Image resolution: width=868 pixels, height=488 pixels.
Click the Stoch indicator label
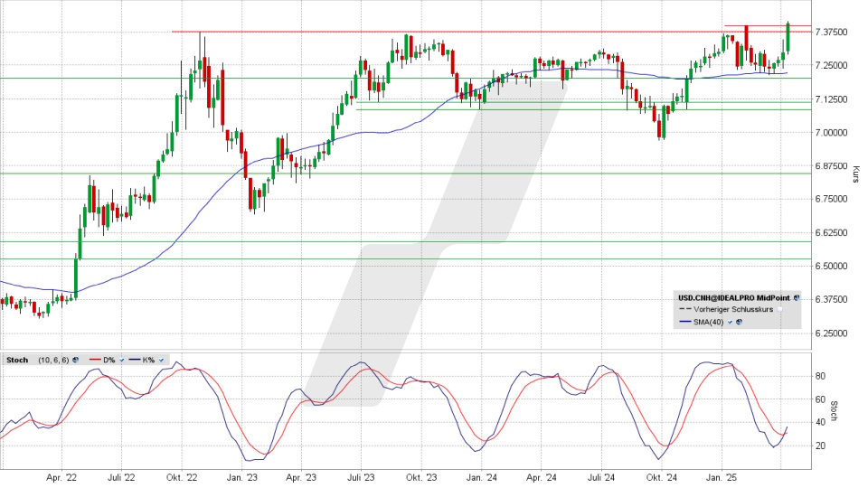tap(17, 360)
